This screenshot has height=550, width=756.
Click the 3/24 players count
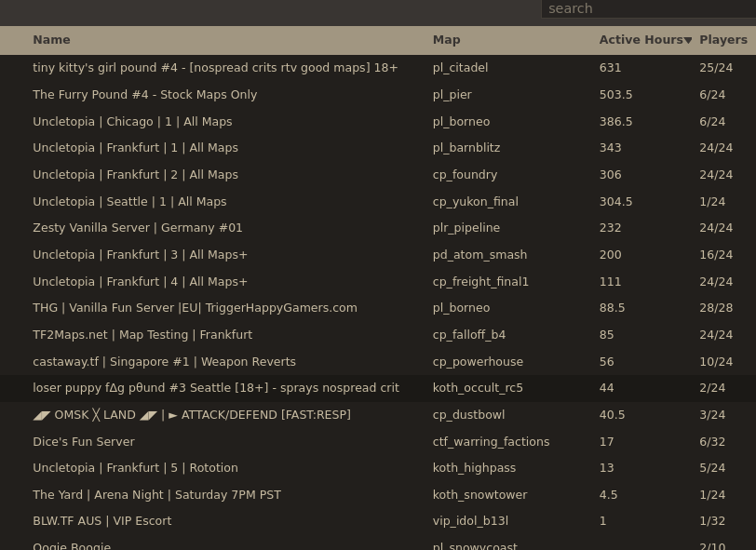pyautogui.click(x=712, y=414)
